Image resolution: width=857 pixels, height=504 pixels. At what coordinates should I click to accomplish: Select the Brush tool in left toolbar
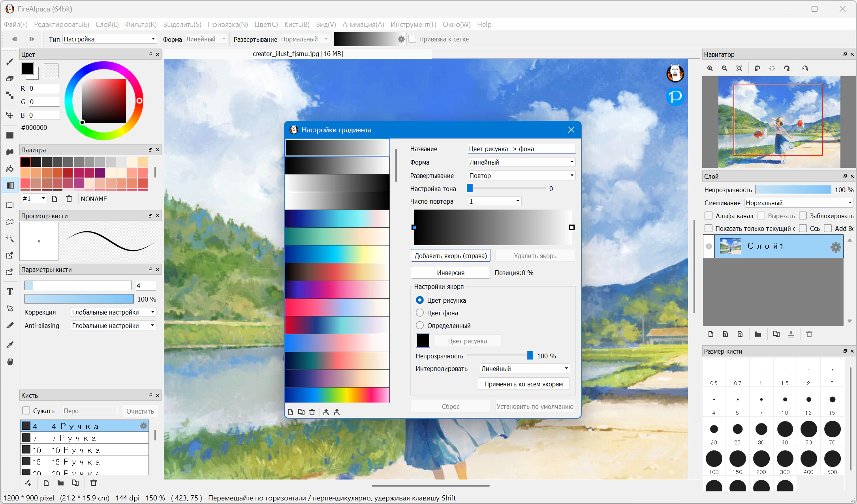pos(10,62)
